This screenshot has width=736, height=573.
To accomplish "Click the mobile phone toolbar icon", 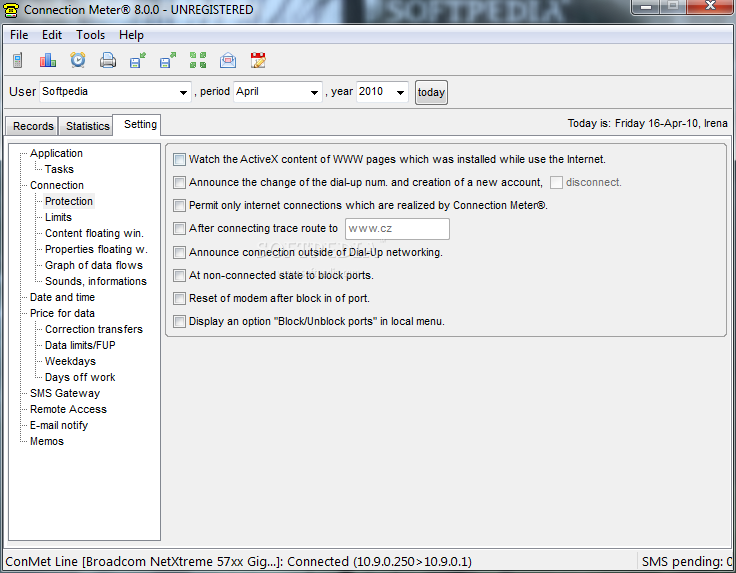I will 18,61.
